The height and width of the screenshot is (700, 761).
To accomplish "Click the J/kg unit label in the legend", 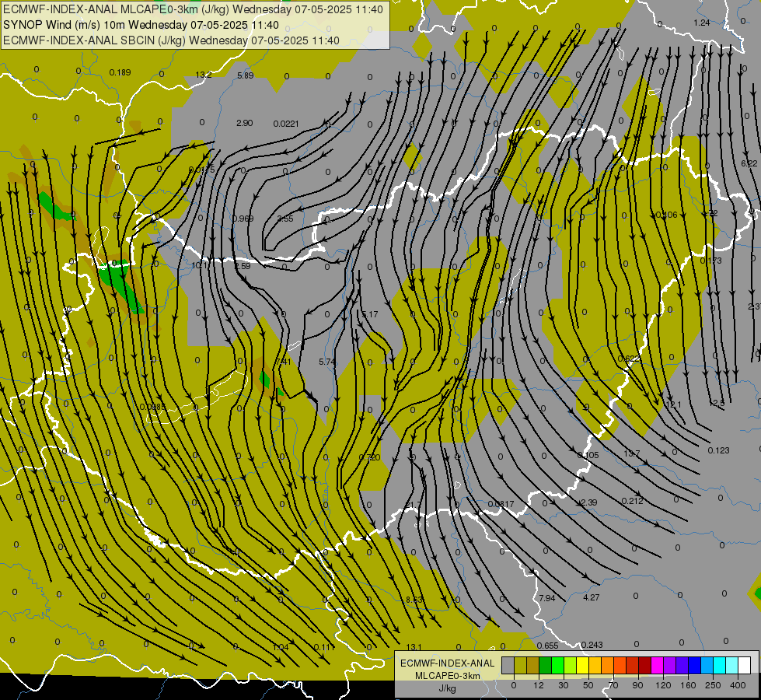I will 448,688.
